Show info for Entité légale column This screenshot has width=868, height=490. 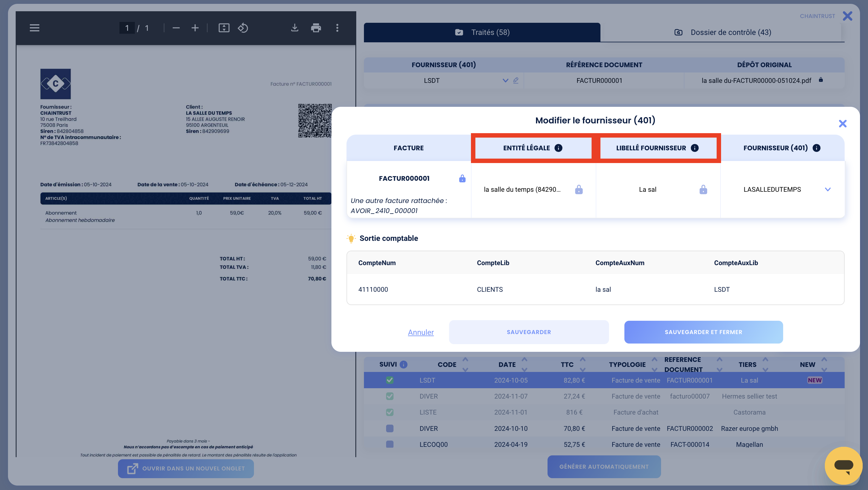(558, 148)
